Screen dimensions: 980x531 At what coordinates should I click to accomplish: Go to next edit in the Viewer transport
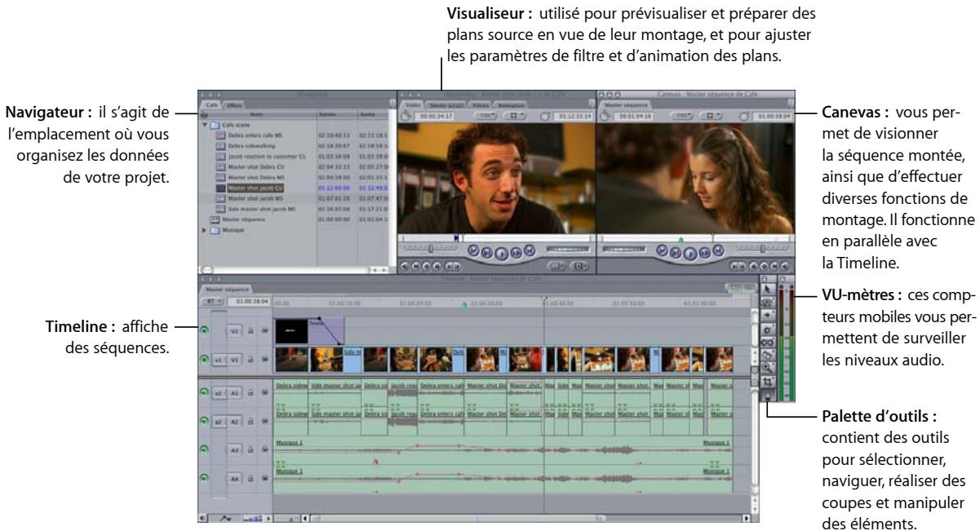click(x=530, y=251)
